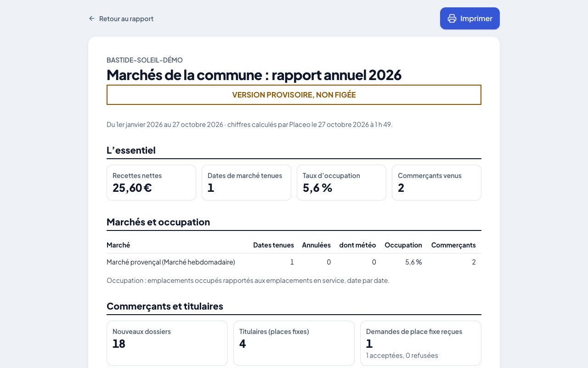Viewport: 588px width, 368px height.
Task: Click the Annulées column header
Action: (x=316, y=245)
